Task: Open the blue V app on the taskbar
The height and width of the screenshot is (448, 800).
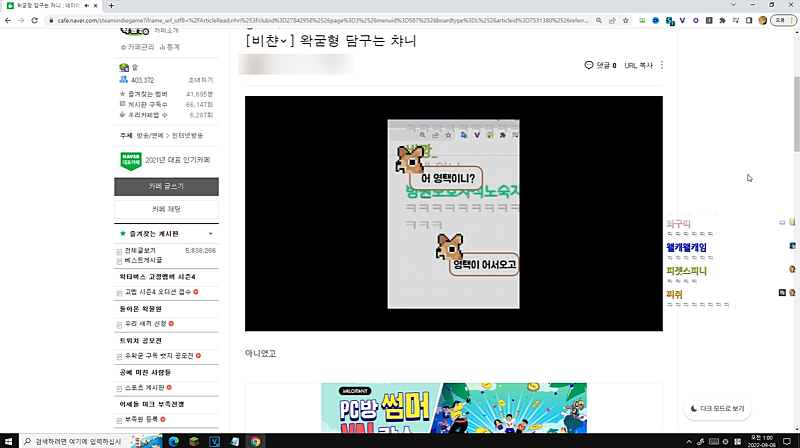Action: (x=214, y=441)
